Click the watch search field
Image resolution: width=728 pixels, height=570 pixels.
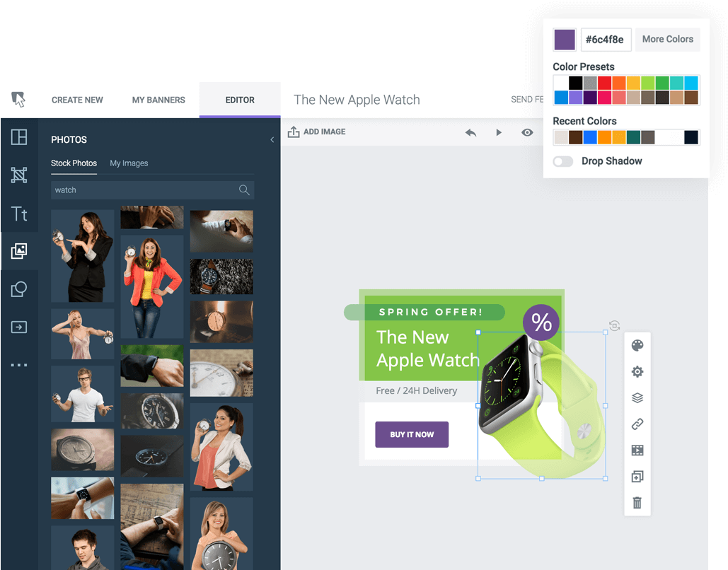point(153,190)
